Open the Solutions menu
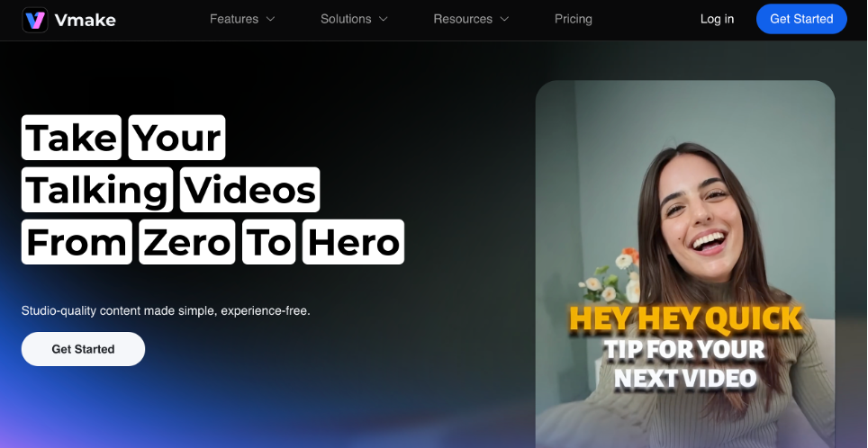Image resolution: width=868 pixels, height=448 pixels. coord(346,19)
